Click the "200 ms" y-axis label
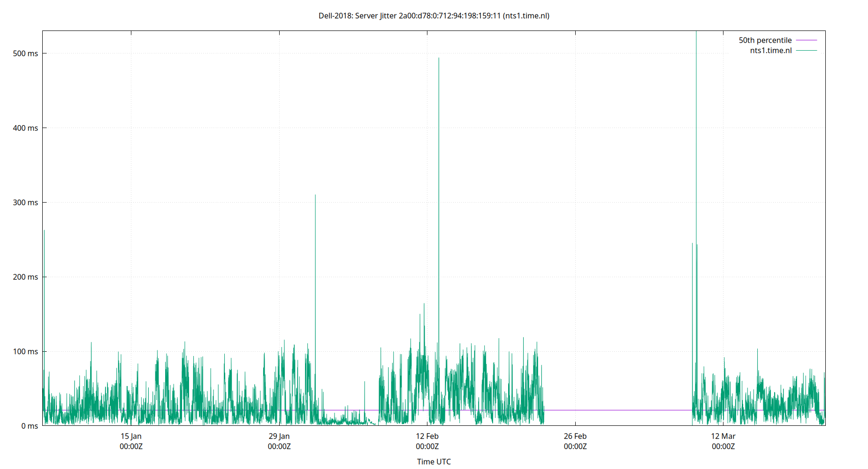The image size is (868, 469). pos(26,277)
